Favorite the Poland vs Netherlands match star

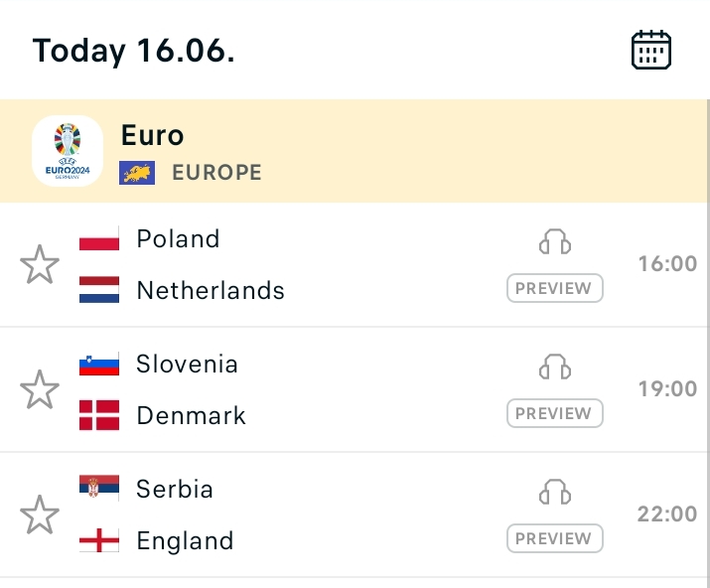pos(40,264)
